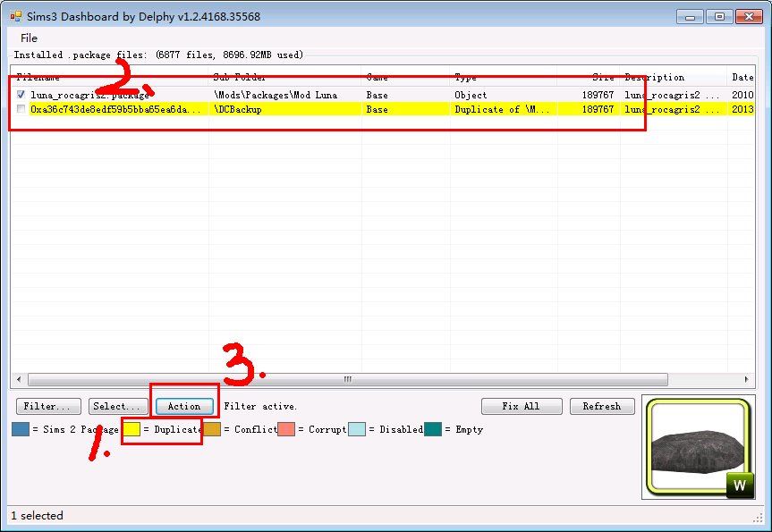Image resolution: width=772 pixels, height=532 pixels.
Task: Click the yellow Duplicate color swatch
Action: [131, 430]
